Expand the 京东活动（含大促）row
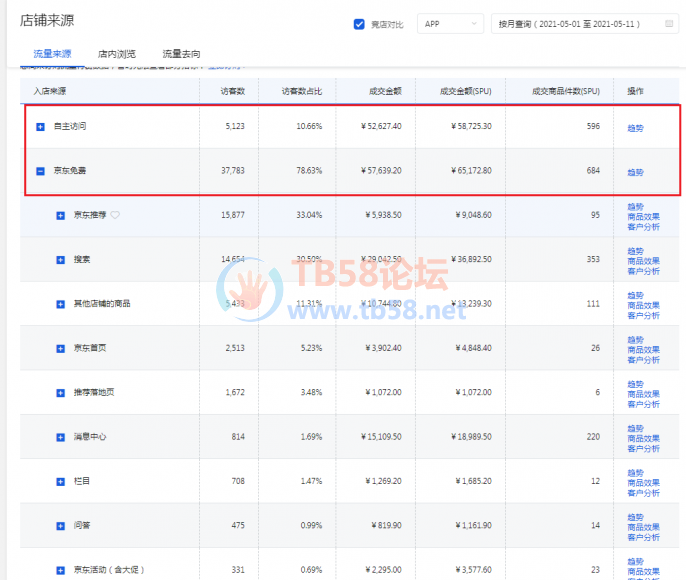The height and width of the screenshot is (580, 686). [60, 570]
